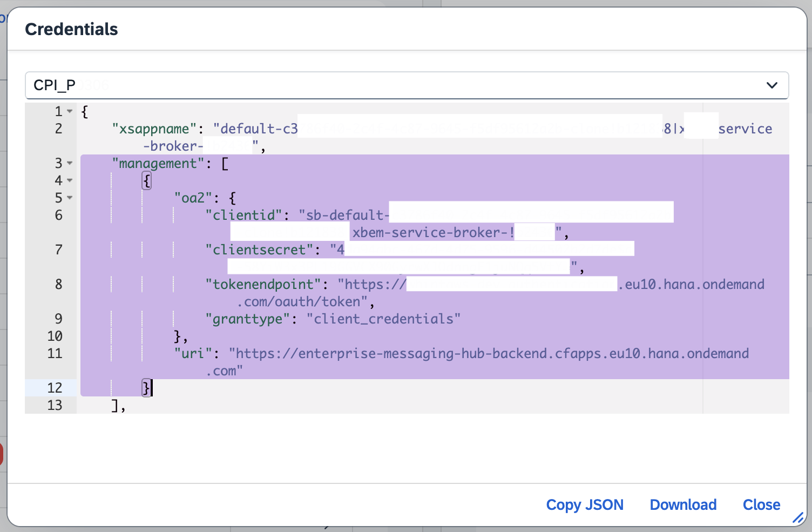Image resolution: width=812 pixels, height=532 pixels.
Task: Click the closing bracket on line 13
Action: pos(114,406)
